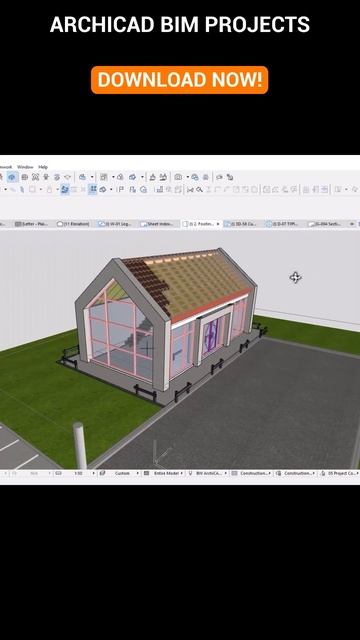The image size is (360, 640).
Task: Open the Help menu
Action: 43,167
